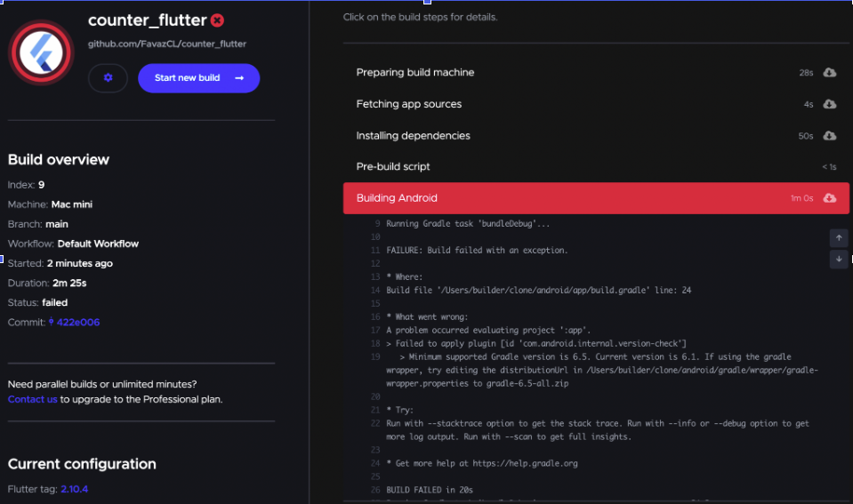Click the Current configuration heading
This screenshot has width=853, height=504.
click(x=82, y=464)
